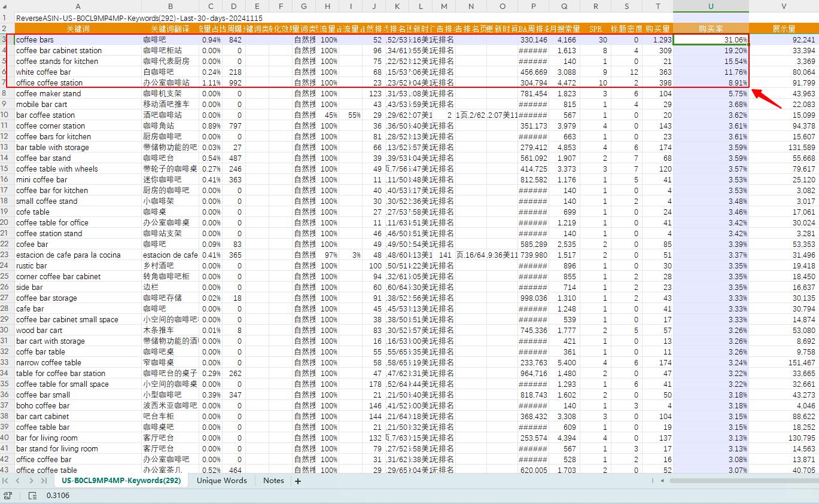Screen dimensions: 819x504
Task: Select the 'white coffee bar' cell
Action: [78, 72]
